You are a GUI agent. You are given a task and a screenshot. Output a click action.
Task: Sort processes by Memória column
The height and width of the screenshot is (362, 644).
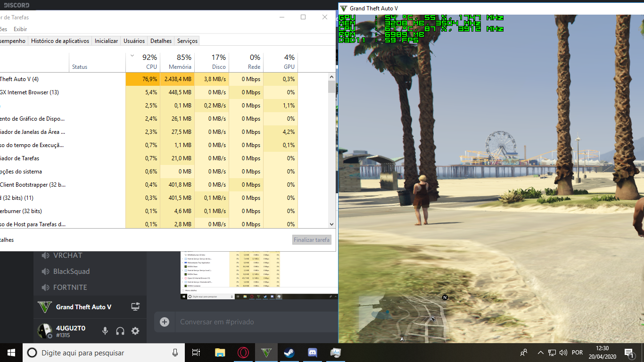(x=177, y=62)
